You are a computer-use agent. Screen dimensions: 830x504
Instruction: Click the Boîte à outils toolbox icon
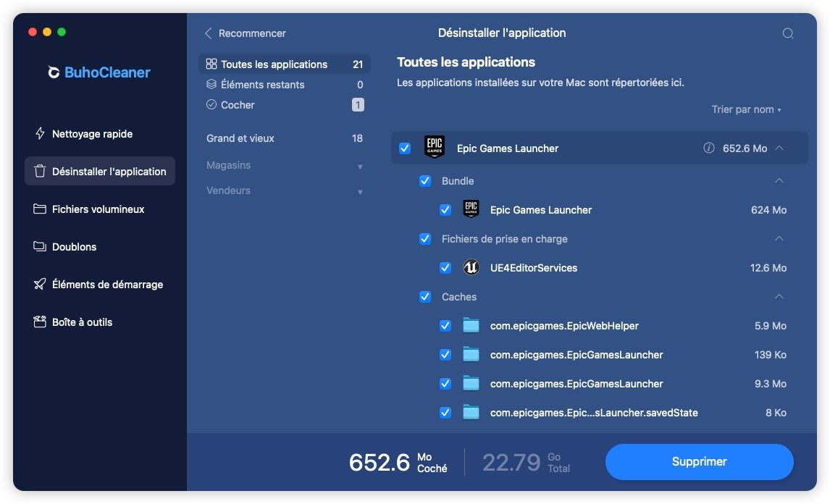tap(40, 322)
